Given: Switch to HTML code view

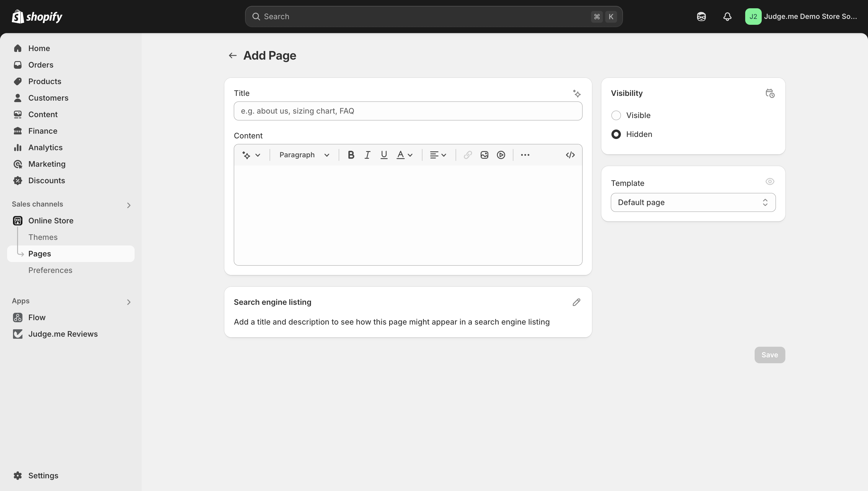Looking at the screenshot, I should click(570, 155).
